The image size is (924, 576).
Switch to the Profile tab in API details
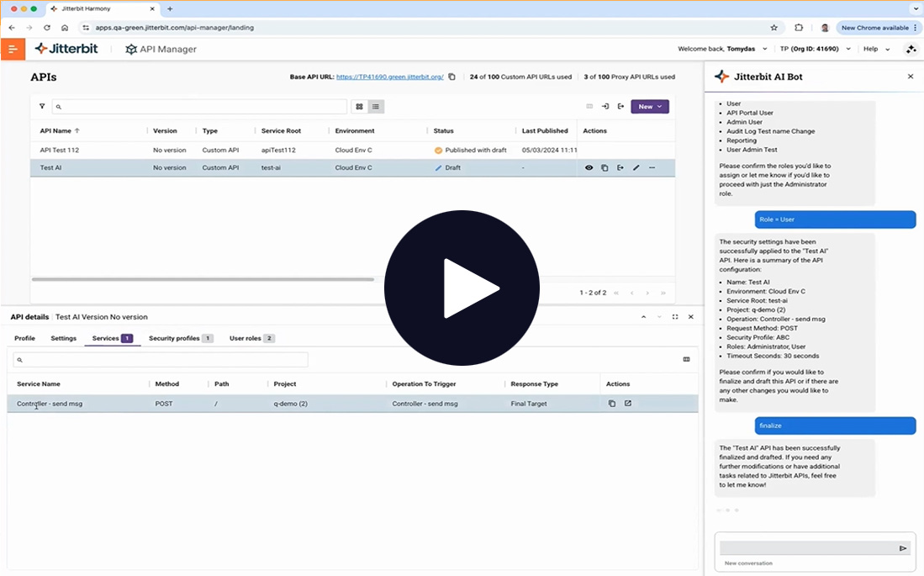pos(24,338)
